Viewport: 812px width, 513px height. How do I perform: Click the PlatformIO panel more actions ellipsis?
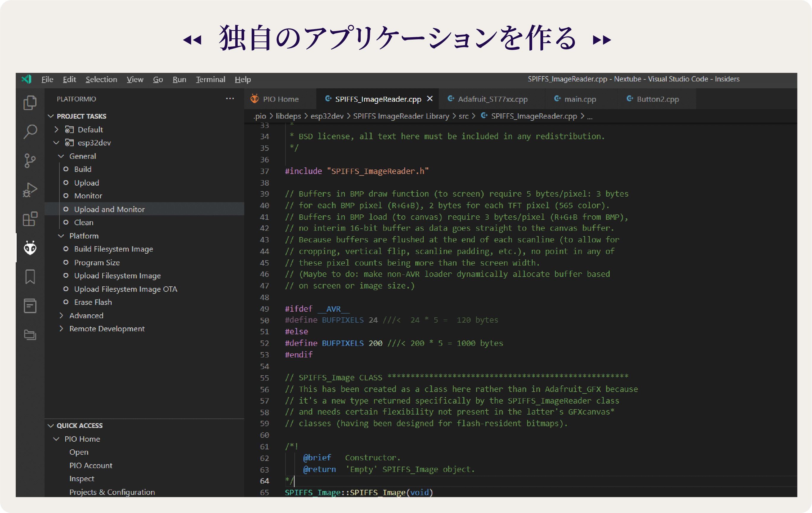pyautogui.click(x=230, y=98)
